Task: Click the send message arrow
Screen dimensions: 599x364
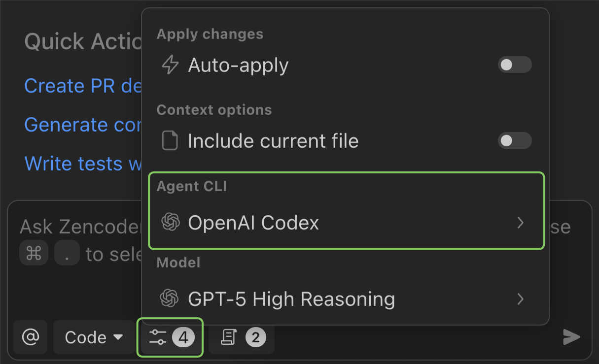Action: click(x=571, y=337)
